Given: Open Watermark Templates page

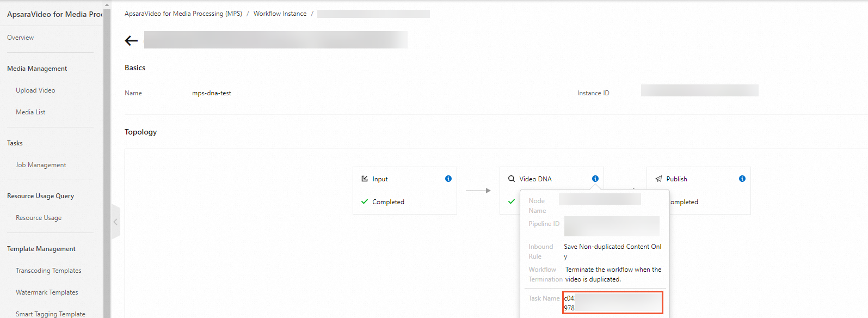Looking at the screenshot, I should tap(47, 292).
